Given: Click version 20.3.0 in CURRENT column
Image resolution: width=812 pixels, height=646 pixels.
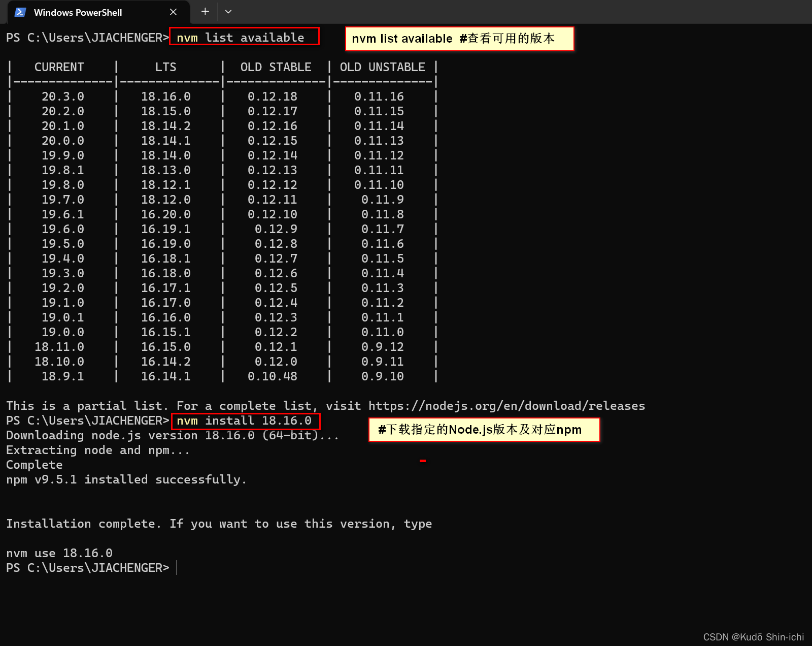Looking at the screenshot, I should tap(63, 96).
